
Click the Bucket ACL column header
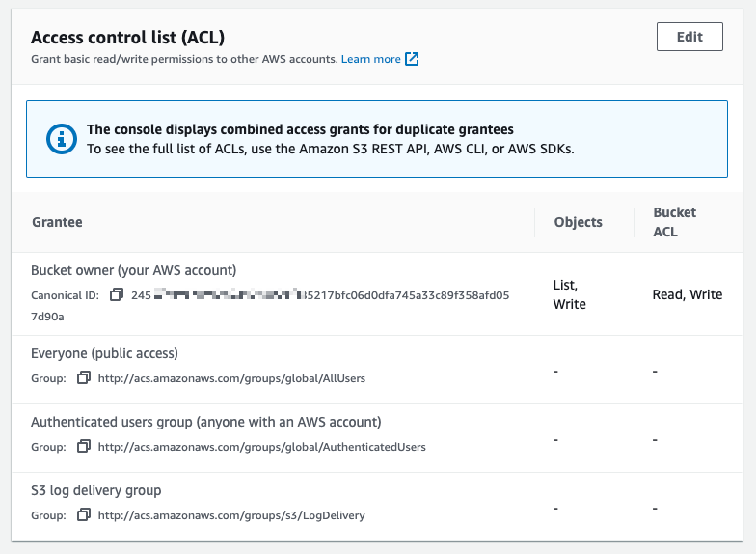tap(674, 221)
